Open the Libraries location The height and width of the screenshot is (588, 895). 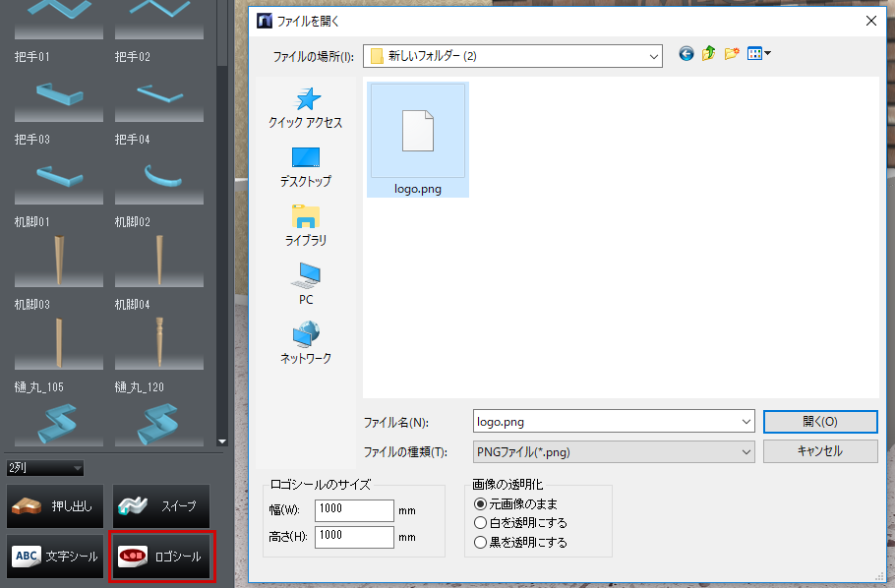tap(306, 226)
